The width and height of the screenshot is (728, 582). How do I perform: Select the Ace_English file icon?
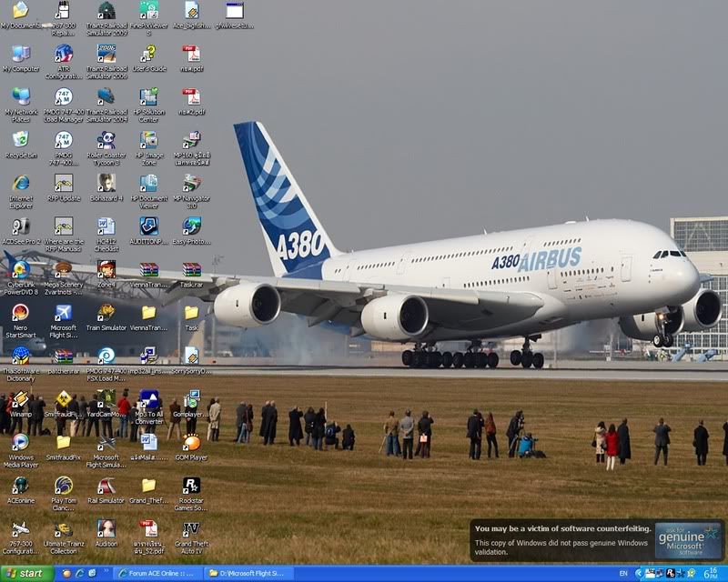coord(192,15)
